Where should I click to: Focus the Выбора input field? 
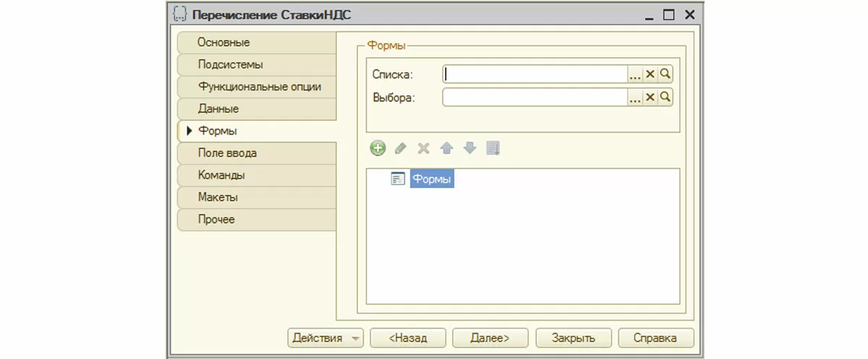tap(535, 97)
